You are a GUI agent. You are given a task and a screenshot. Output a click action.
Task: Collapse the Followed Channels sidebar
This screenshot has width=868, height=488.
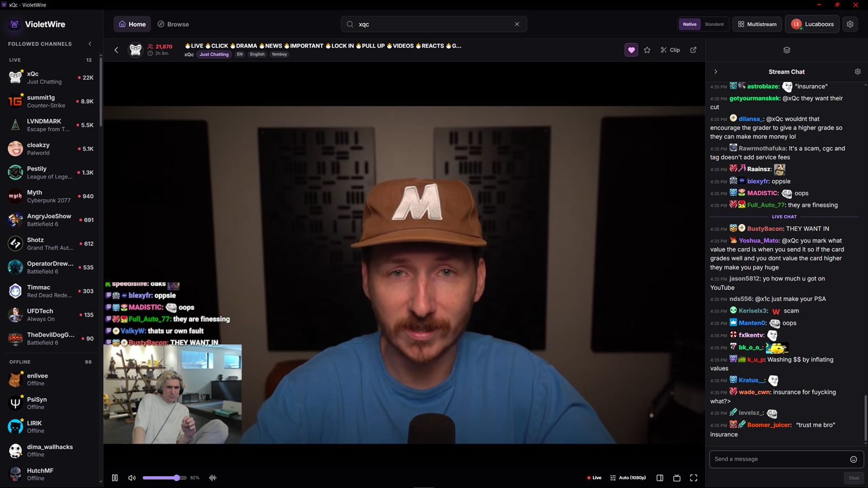pyautogui.click(x=90, y=44)
